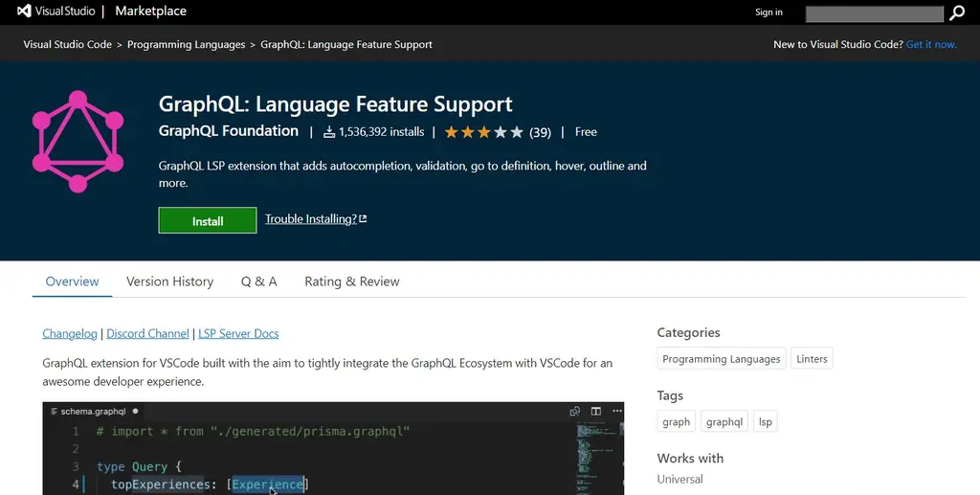980x495 pixels.
Task: Click the schema.graphql tab in screenshot
Action: 94,412
